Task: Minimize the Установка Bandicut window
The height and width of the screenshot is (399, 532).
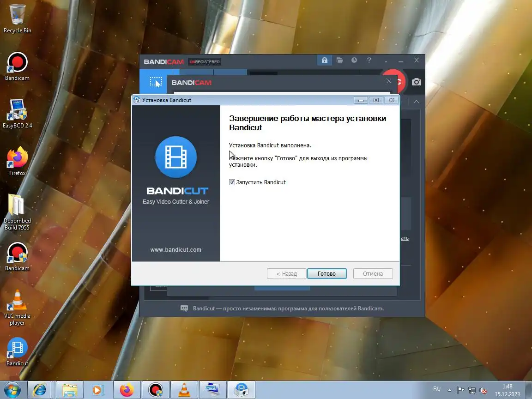Action: point(361,100)
